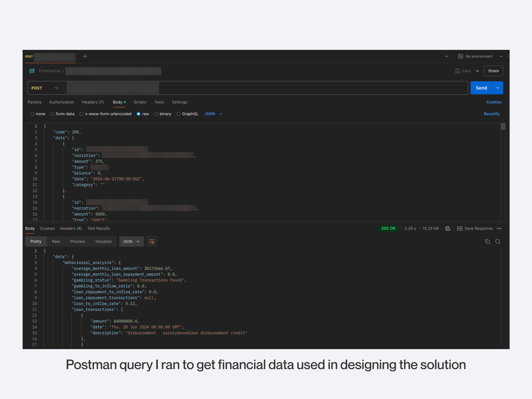
Task: Click the Beautify link
Action: pyautogui.click(x=492, y=114)
